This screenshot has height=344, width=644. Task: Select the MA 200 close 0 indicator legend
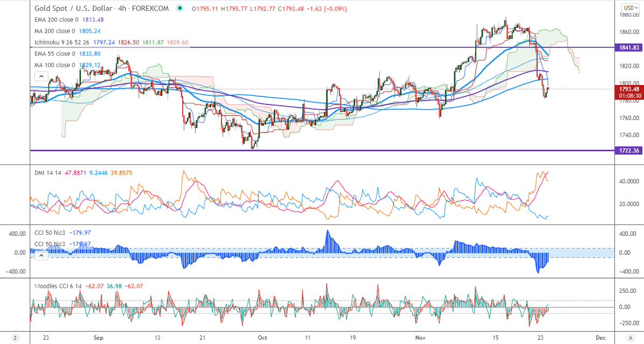(54, 31)
